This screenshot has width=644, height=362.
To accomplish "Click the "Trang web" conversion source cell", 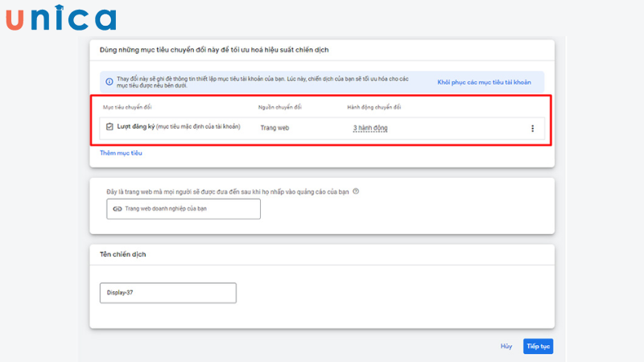I will point(275,128).
